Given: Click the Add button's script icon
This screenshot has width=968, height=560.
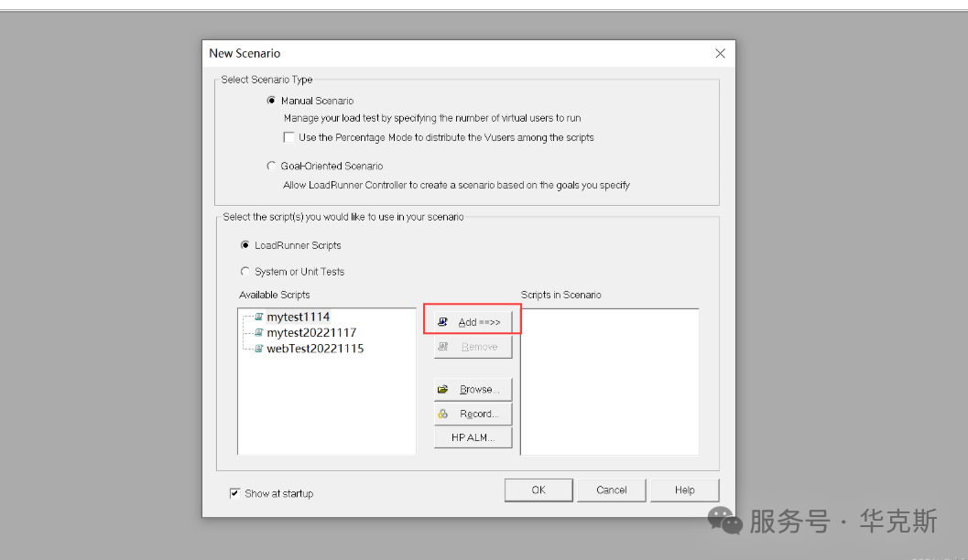Looking at the screenshot, I should tap(442, 322).
